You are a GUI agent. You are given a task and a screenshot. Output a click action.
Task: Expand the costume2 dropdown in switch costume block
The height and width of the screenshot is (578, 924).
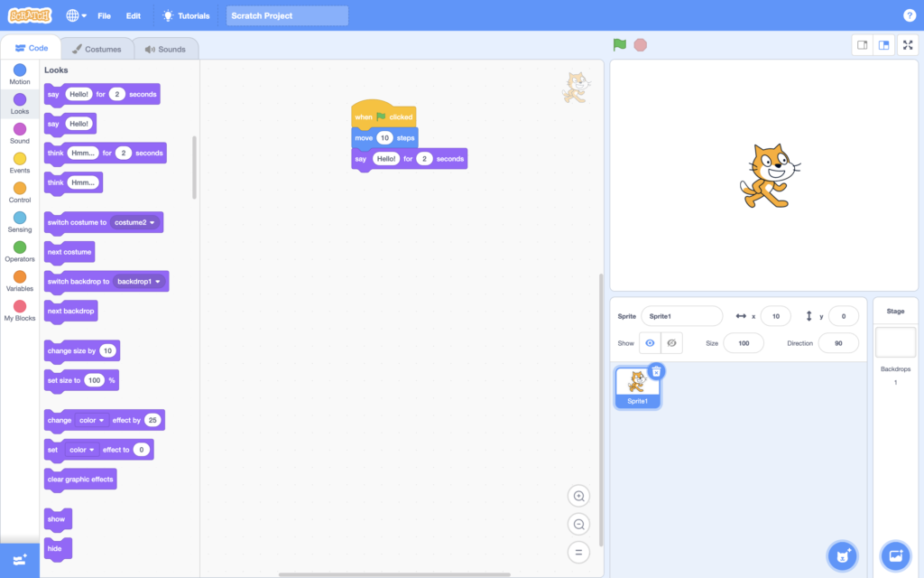click(152, 222)
